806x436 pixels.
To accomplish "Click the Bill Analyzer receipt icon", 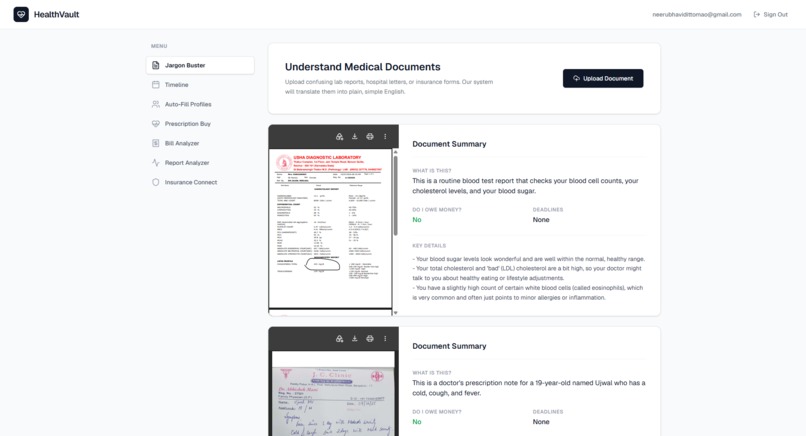I will (156, 143).
